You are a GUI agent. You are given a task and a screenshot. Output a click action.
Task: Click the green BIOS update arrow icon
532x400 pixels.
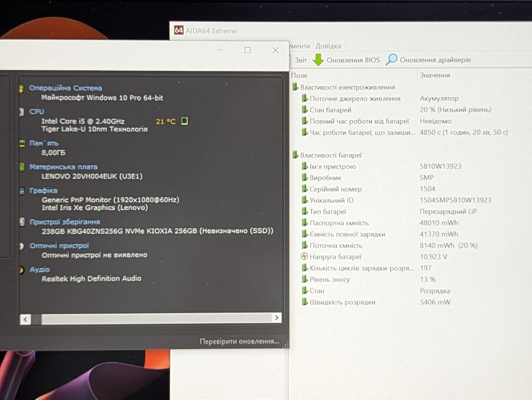[x=318, y=60]
